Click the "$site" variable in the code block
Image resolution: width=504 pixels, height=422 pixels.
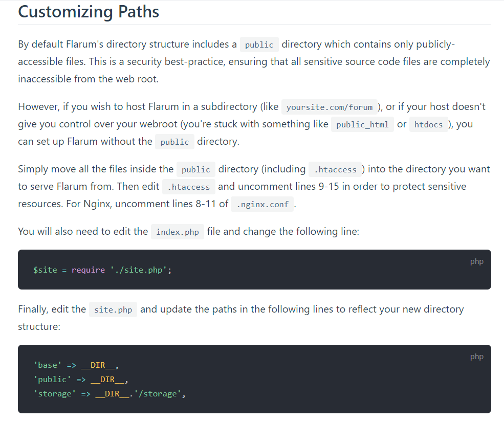point(45,270)
